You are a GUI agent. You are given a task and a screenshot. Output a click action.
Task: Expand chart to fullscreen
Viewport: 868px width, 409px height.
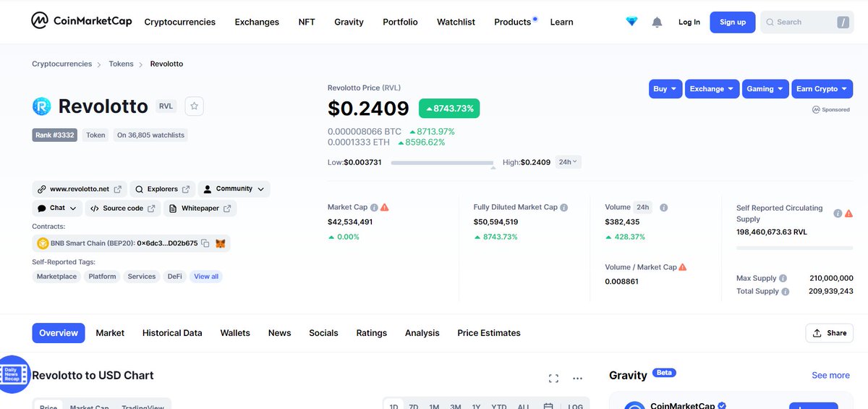pos(553,378)
